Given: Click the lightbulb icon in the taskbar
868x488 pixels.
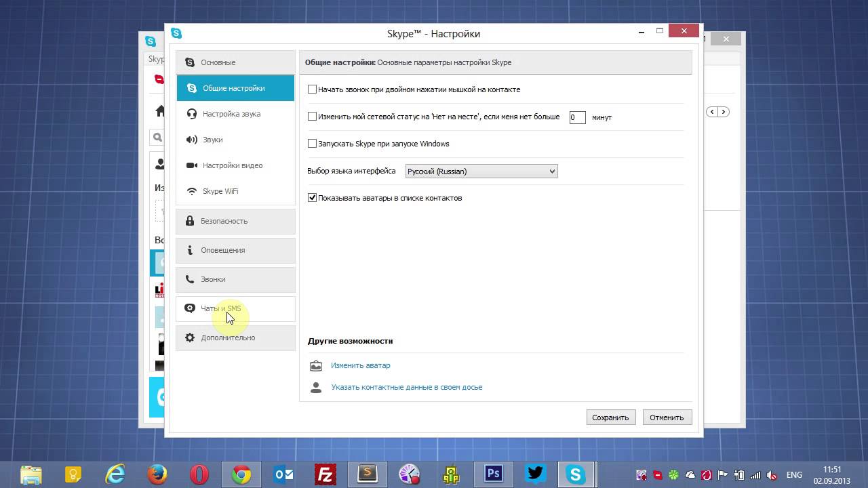Looking at the screenshot, I should click(x=73, y=474).
